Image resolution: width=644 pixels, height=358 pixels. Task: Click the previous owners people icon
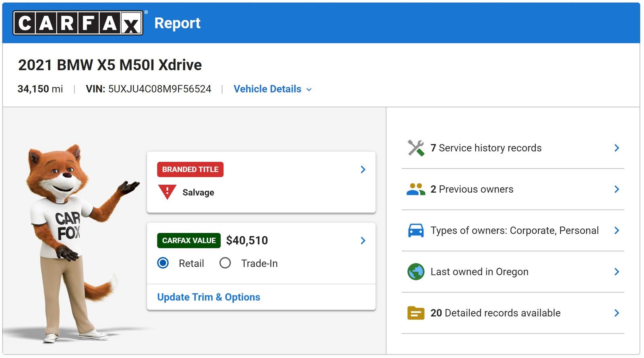[x=416, y=189]
